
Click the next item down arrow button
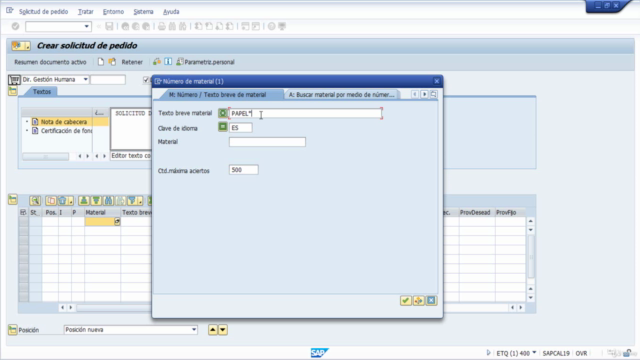coord(223,330)
